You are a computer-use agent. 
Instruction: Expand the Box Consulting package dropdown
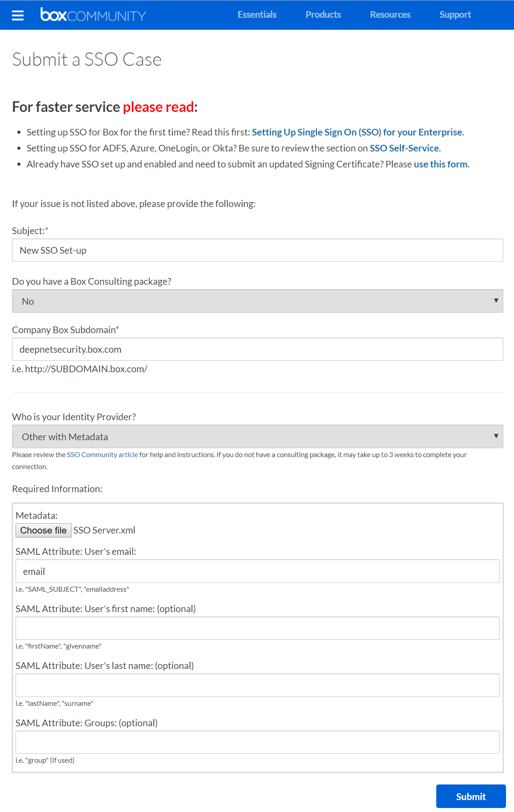(257, 301)
